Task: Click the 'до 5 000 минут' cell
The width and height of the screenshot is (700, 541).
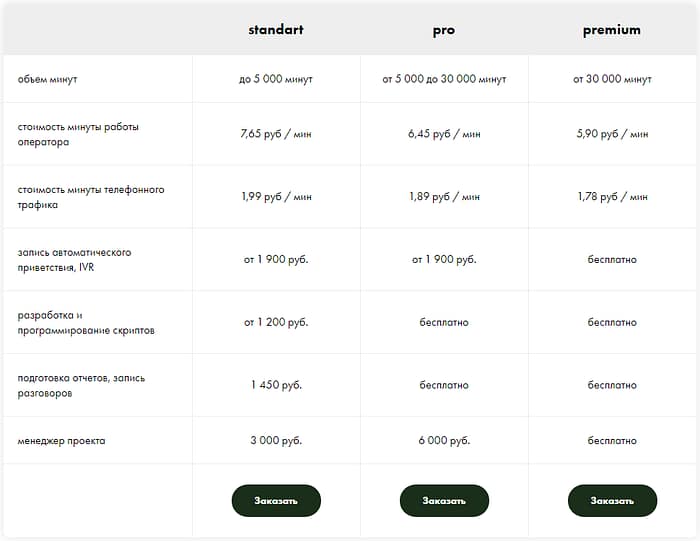Action: click(x=276, y=79)
